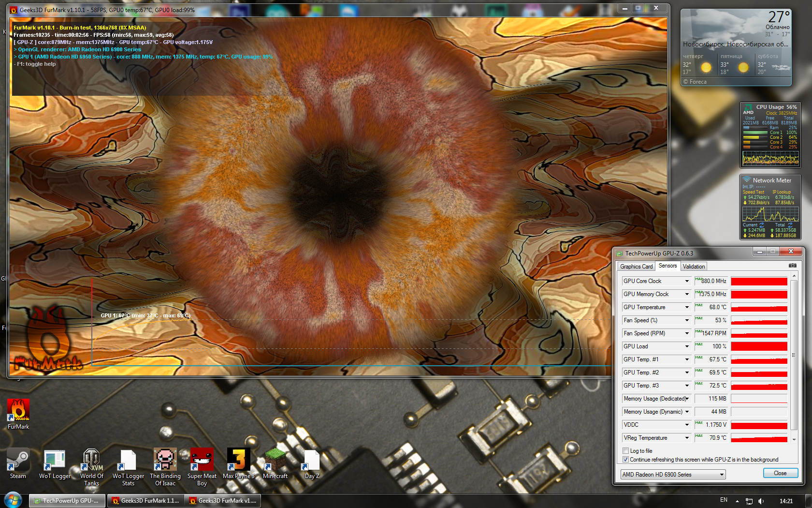Expand the GPU Memory Clock dropdown
The height and width of the screenshot is (508, 812).
click(x=687, y=294)
